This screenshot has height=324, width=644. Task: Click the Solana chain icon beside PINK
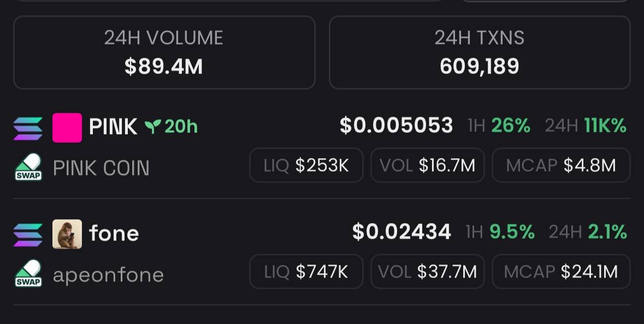[x=28, y=129]
